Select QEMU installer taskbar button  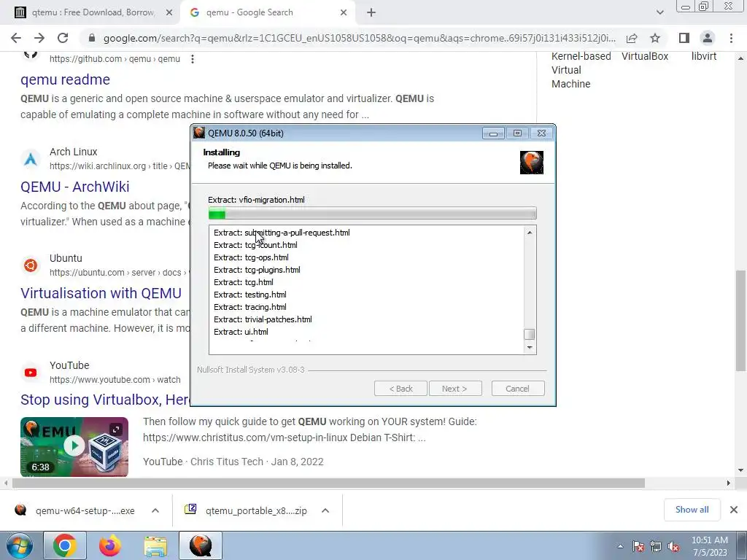201,545
